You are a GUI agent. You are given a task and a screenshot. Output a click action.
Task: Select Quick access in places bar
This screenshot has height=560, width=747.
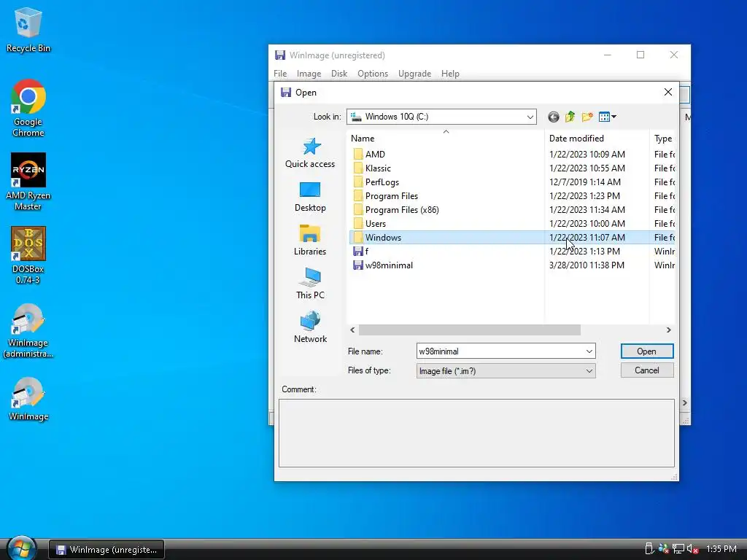pyautogui.click(x=310, y=153)
